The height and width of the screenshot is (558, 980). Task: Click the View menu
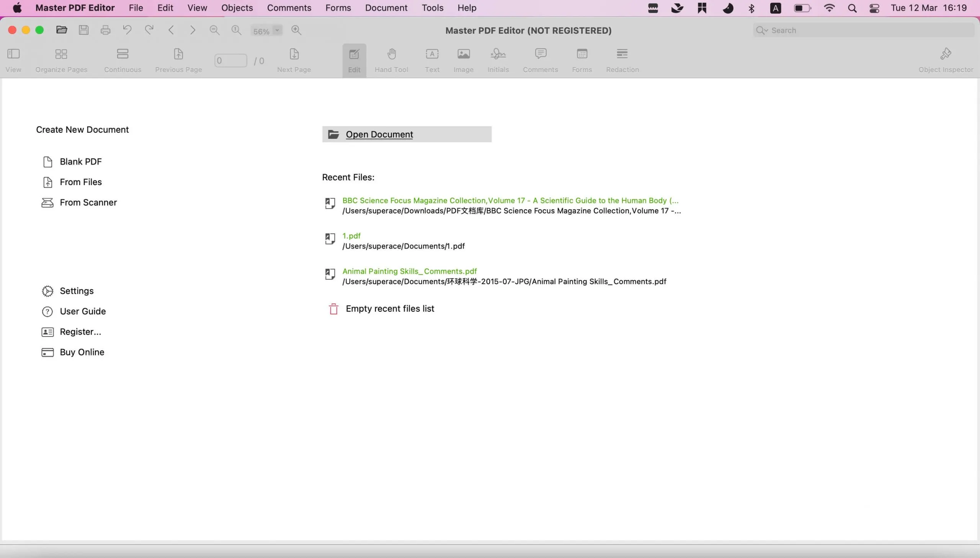[196, 7]
